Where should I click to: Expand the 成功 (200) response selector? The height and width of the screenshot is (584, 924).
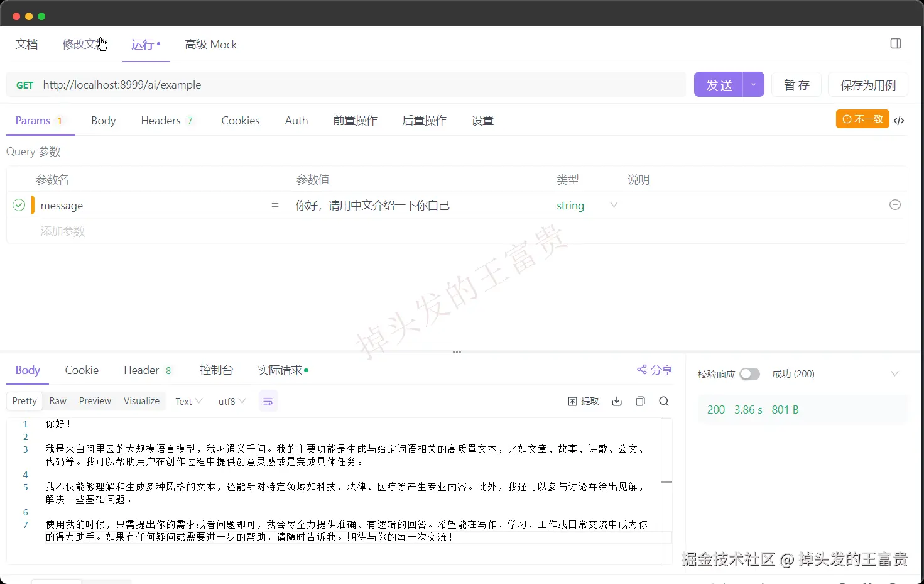[x=894, y=374]
